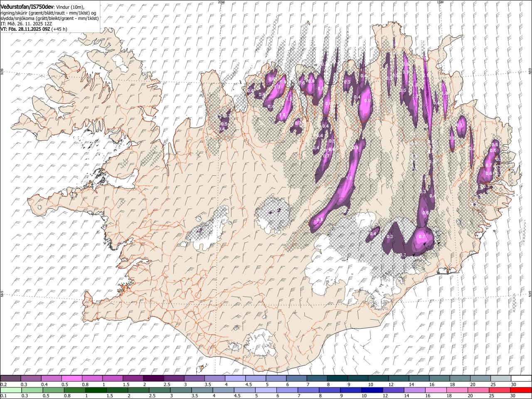Click the '20W' longitude label at the top
This screenshot has width=532, height=399.
click(221, 2)
